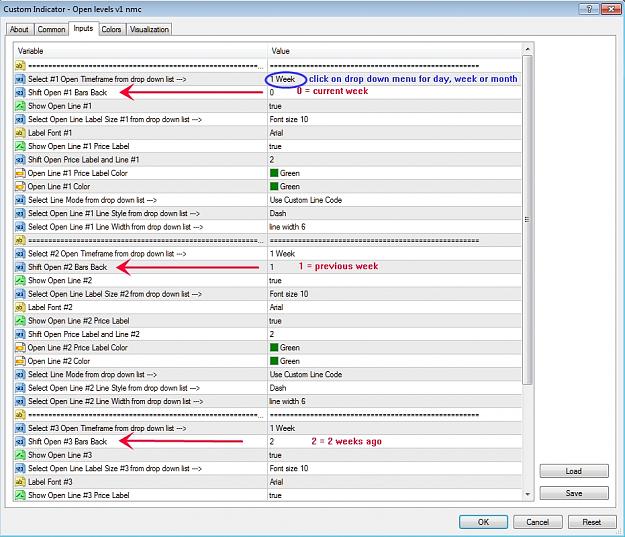Image resolution: width=625 pixels, height=537 pixels.
Task: Select the Inputs tab
Action: (x=83, y=28)
